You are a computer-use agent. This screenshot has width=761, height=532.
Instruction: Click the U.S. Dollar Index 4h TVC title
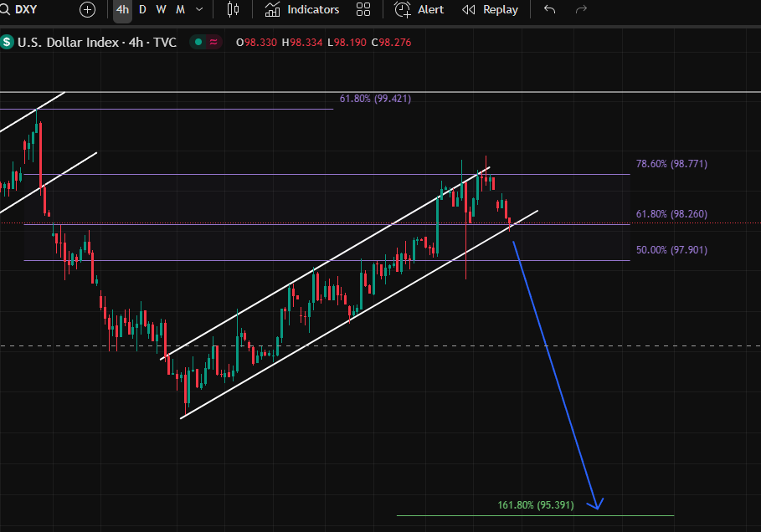[97, 42]
